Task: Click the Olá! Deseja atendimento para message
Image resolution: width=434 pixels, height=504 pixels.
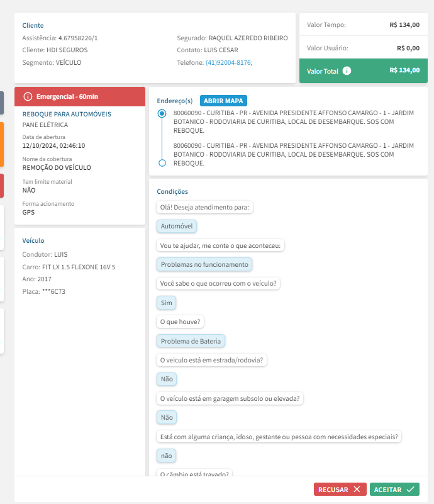Action: 204,208
